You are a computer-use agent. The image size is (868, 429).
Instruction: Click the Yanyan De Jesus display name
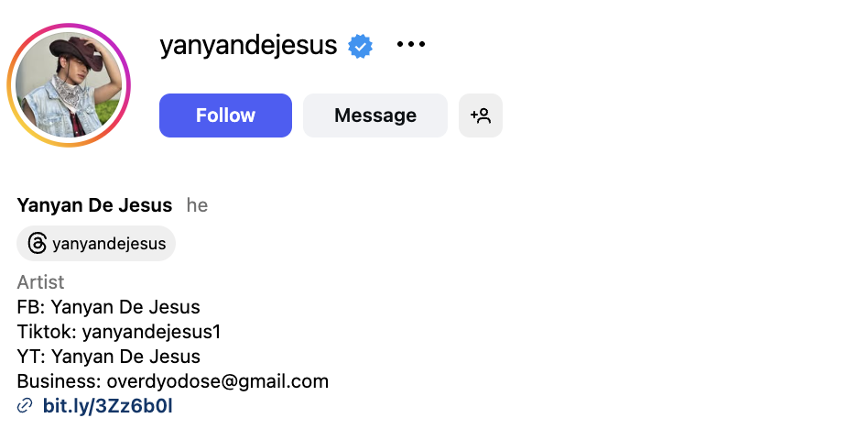(x=94, y=204)
